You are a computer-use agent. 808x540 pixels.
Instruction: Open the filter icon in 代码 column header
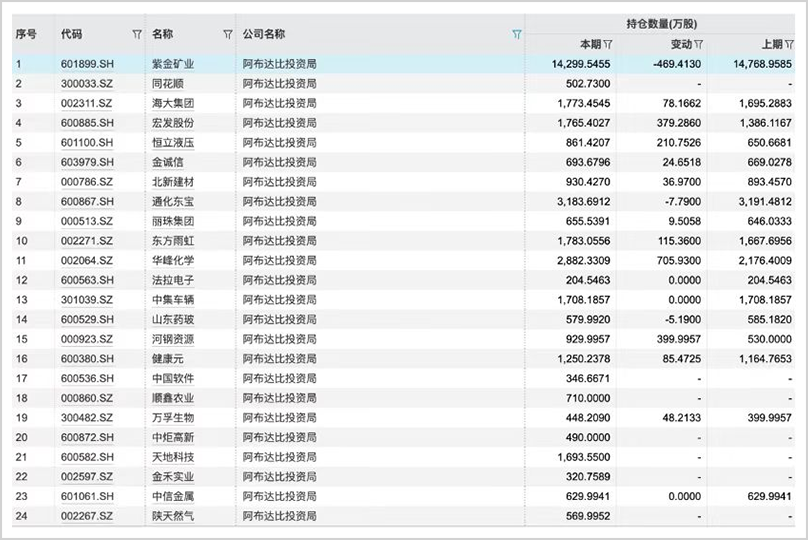point(137,34)
